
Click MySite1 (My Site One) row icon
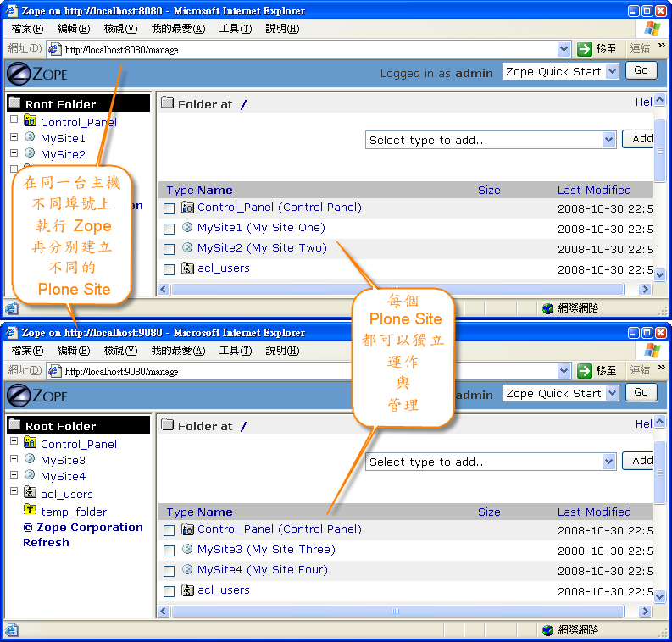(187, 228)
